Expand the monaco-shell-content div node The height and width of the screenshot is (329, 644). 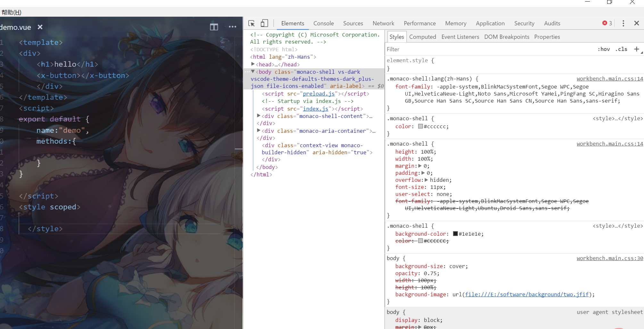click(x=259, y=116)
